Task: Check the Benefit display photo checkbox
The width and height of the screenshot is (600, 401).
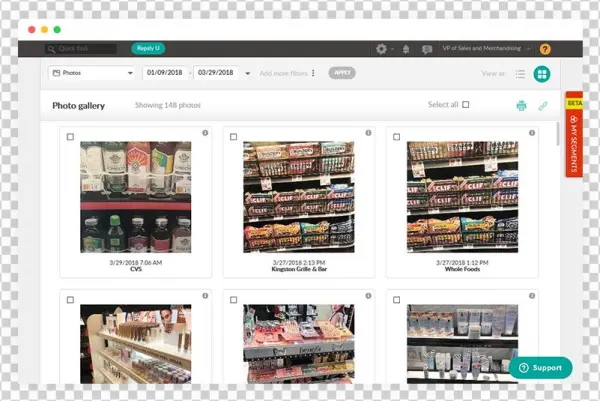Action: click(x=233, y=300)
